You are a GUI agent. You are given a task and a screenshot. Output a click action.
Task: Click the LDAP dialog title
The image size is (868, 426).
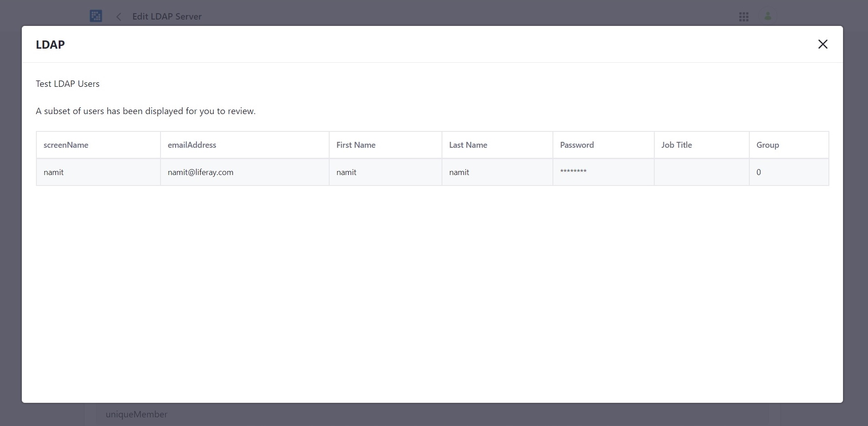[50, 45]
